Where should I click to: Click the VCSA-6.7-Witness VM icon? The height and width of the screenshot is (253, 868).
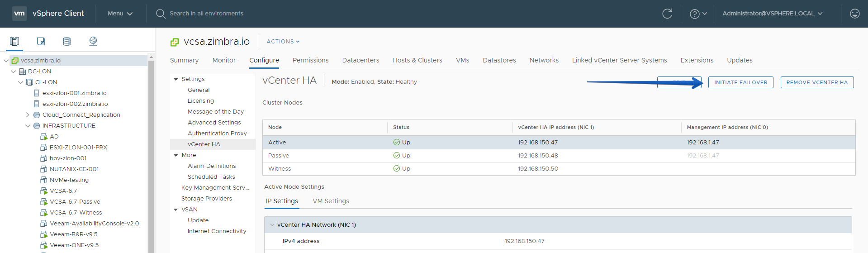point(44,213)
